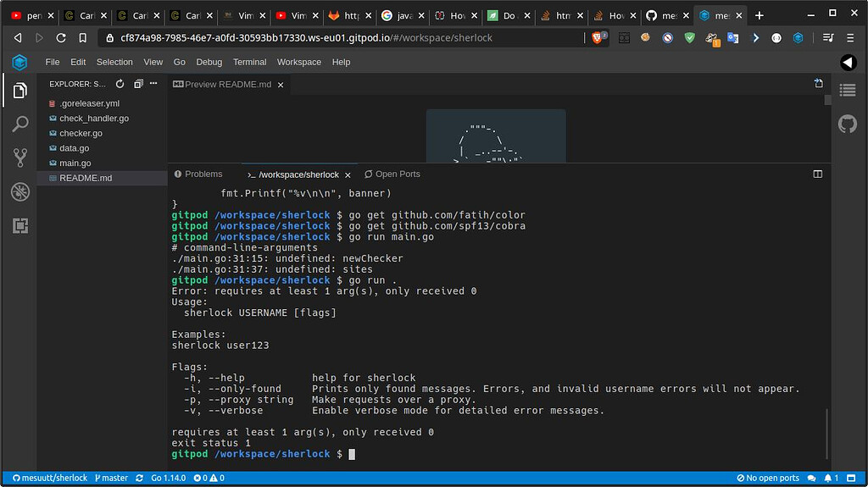Viewport: 868px width, 487px height.
Task: Toggle the right panel with the arrow button
Action: 848,62
